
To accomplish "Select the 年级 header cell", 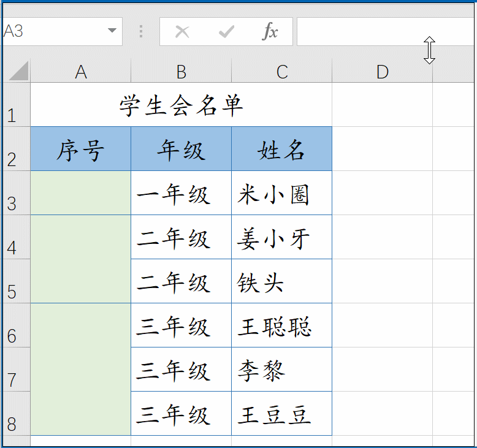I will pos(181,149).
